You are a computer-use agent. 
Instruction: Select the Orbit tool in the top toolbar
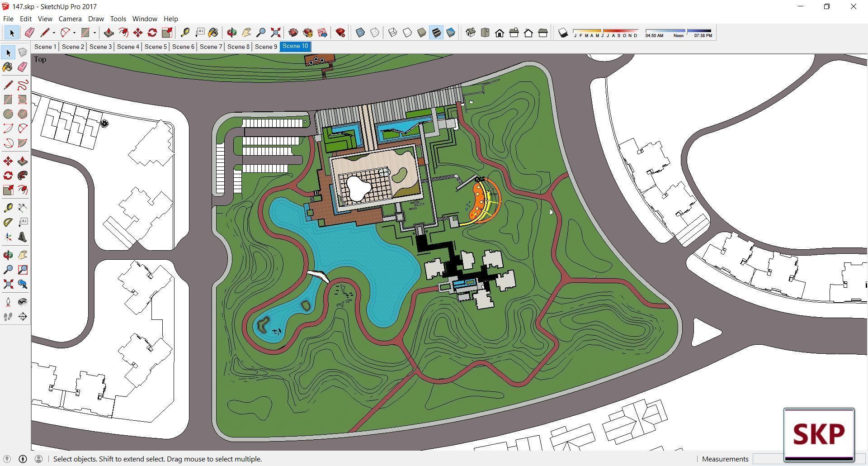231,33
